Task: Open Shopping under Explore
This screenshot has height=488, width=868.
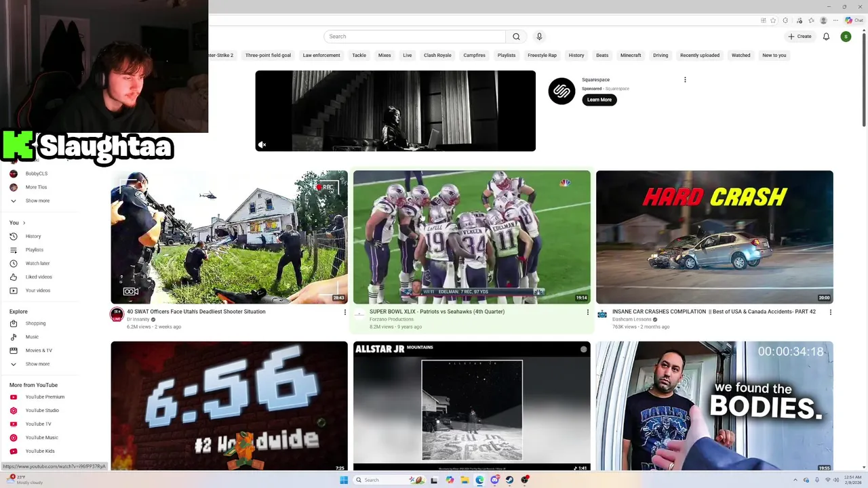Action: [x=35, y=323]
